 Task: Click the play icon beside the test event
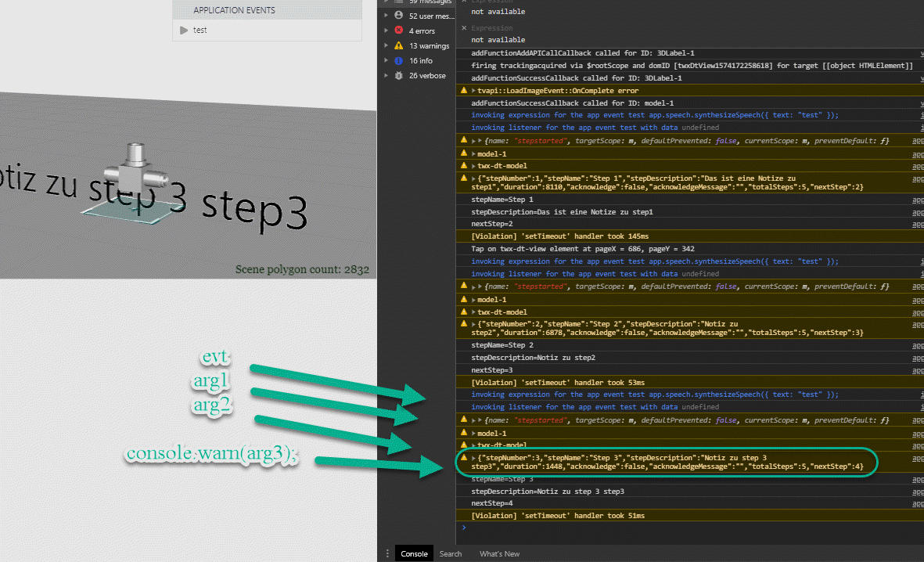click(x=183, y=30)
